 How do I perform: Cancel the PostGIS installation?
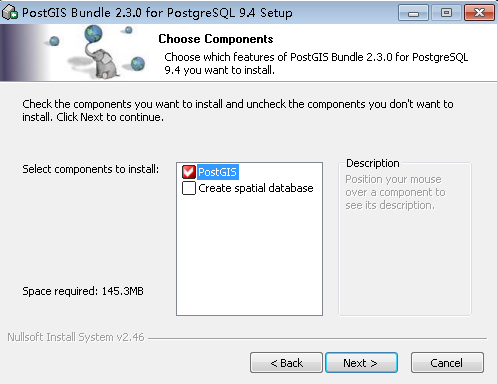[x=447, y=363]
